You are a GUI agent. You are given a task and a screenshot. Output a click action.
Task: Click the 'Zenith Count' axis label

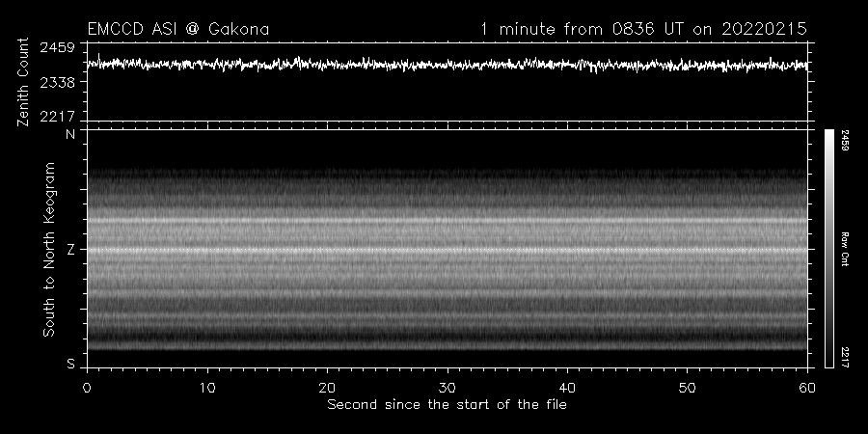(23, 82)
